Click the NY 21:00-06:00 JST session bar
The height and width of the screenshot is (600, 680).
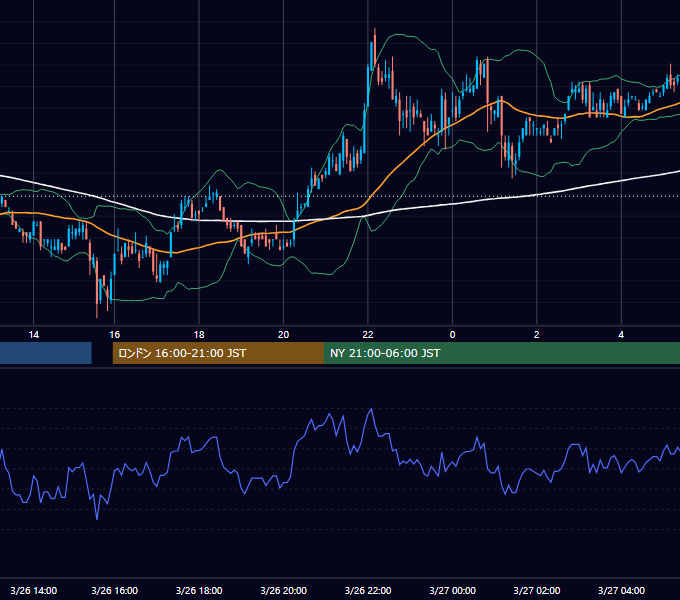click(x=502, y=353)
